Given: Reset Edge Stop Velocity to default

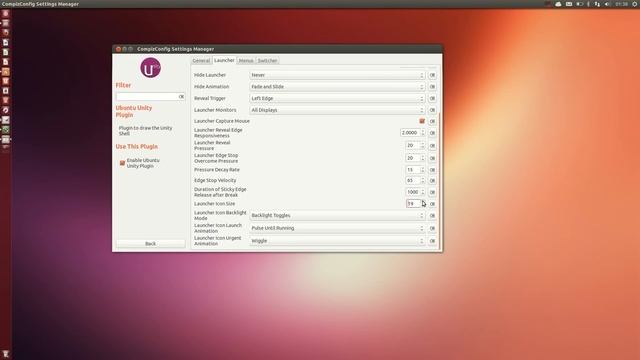Looking at the screenshot, I should [432, 180].
